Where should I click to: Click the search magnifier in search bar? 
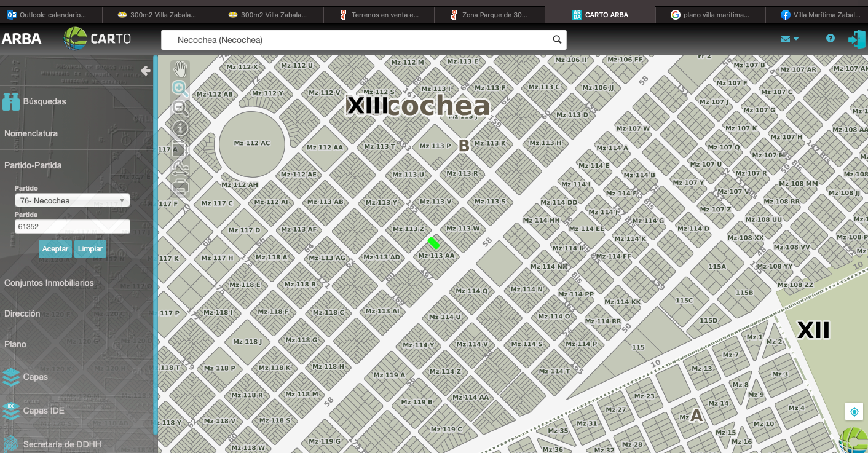pyautogui.click(x=557, y=40)
